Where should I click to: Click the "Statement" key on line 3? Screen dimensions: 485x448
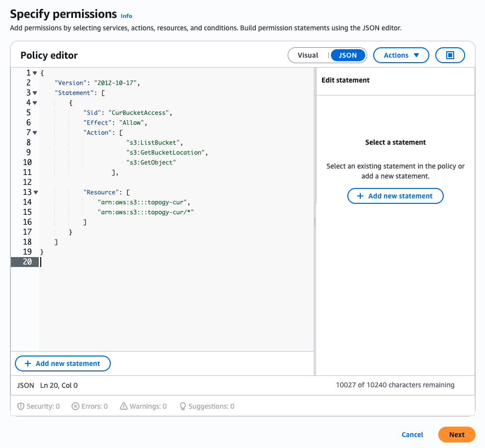(x=74, y=93)
